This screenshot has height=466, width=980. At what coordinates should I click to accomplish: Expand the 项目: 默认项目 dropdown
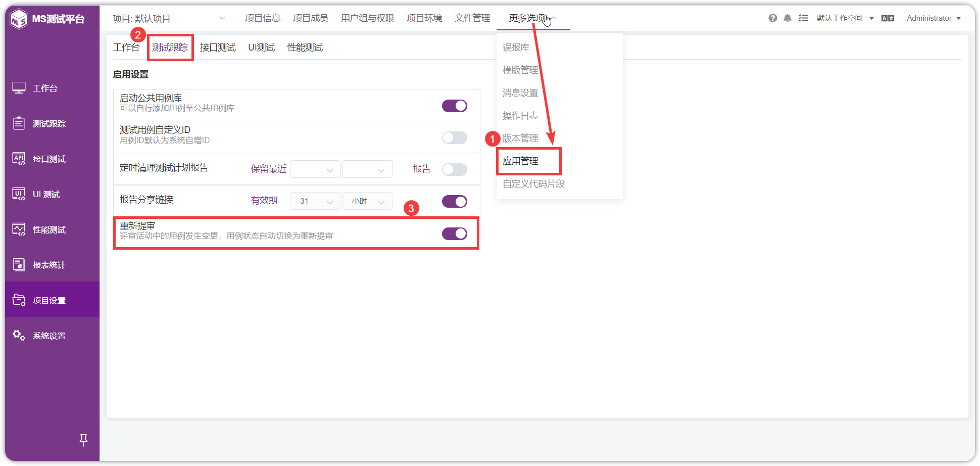[169, 19]
